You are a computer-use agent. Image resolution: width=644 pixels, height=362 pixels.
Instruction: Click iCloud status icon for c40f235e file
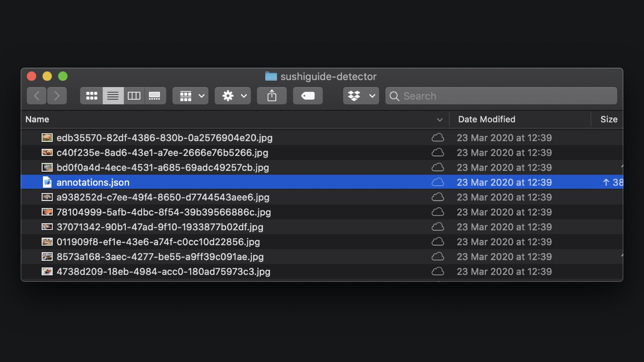coord(438,153)
